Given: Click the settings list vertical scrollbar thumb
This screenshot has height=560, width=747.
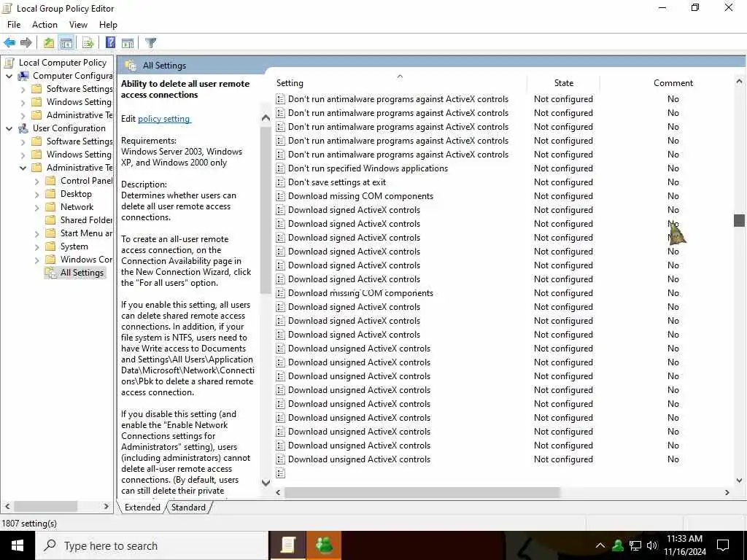Looking at the screenshot, I should [739, 220].
